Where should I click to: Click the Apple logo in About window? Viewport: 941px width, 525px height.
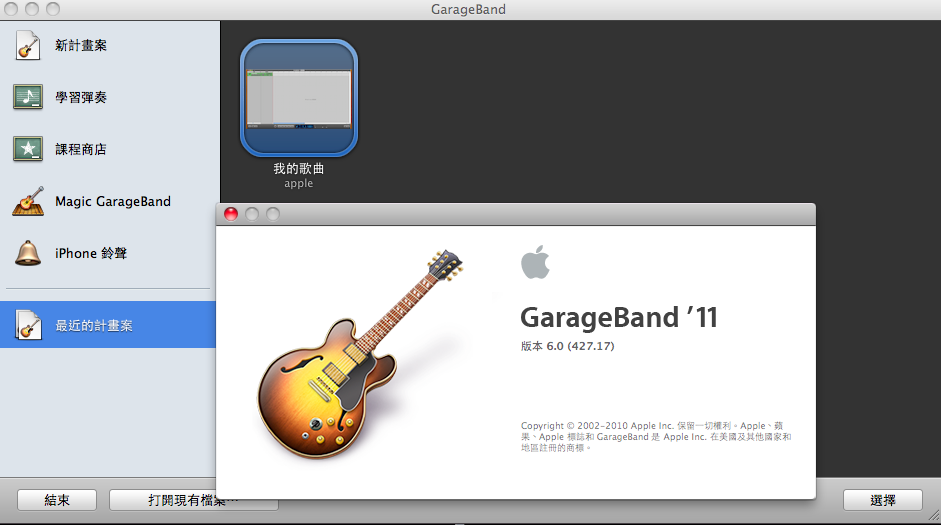click(x=535, y=262)
